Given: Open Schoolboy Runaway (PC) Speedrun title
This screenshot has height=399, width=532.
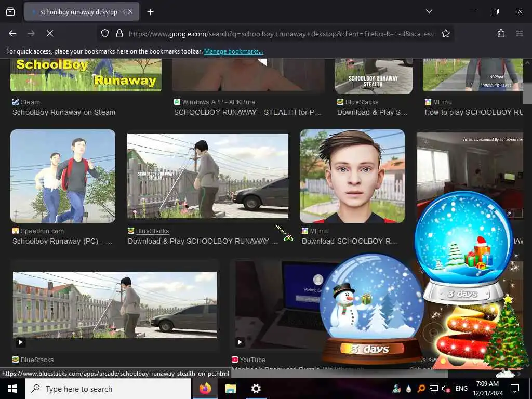Looking at the screenshot, I should point(62,241).
